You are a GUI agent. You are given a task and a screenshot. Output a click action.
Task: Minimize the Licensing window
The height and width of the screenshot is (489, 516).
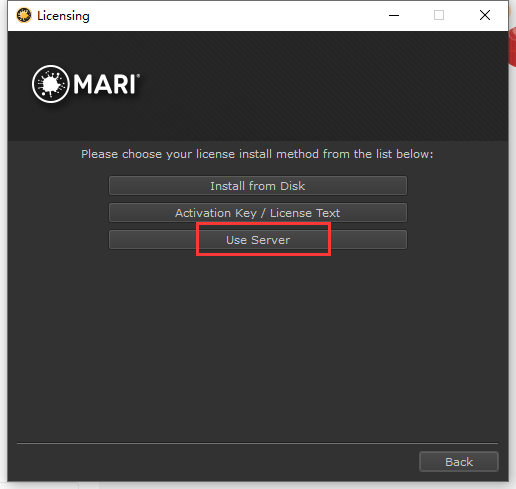coord(394,15)
